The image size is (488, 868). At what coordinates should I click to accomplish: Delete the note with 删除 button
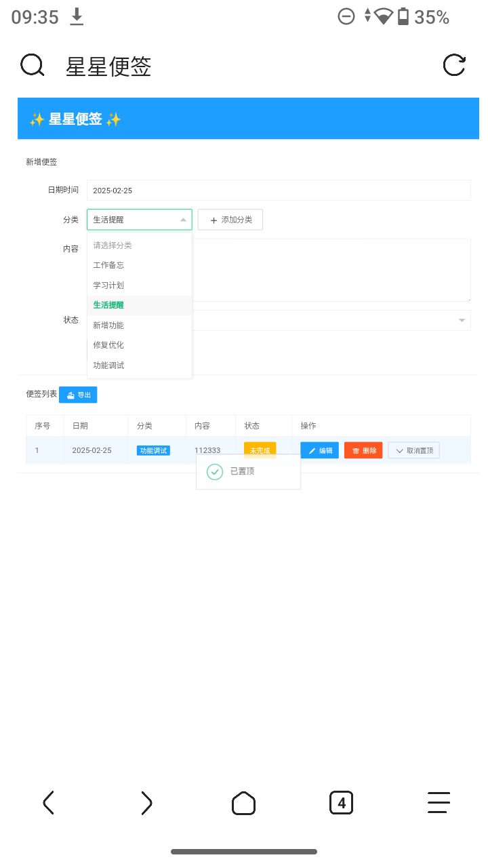pyautogui.click(x=363, y=450)
